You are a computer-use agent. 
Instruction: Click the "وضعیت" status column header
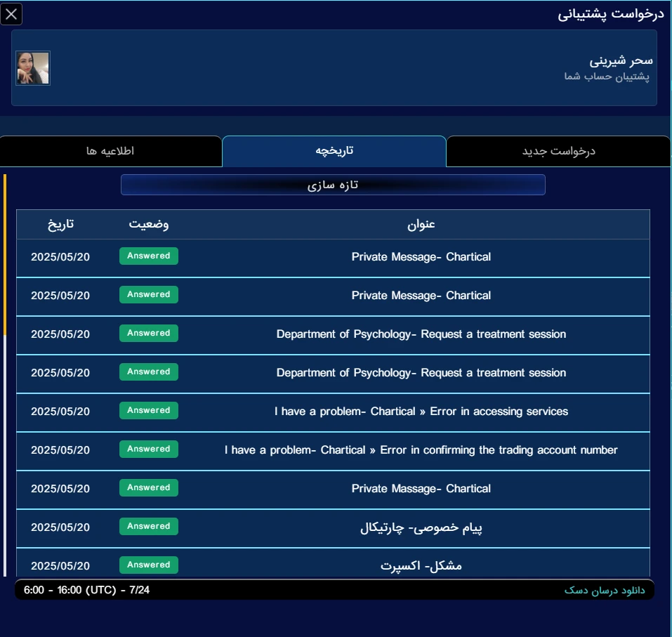[149, 225]
